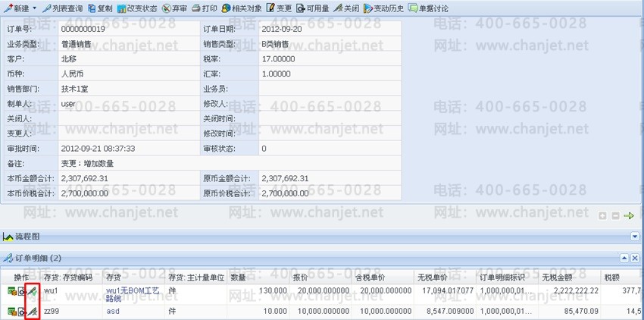The width and height of the screenshot is (644, 320).
Task: Expand the 流程图 panel with its arrow
Action: [x=635, y=237]
